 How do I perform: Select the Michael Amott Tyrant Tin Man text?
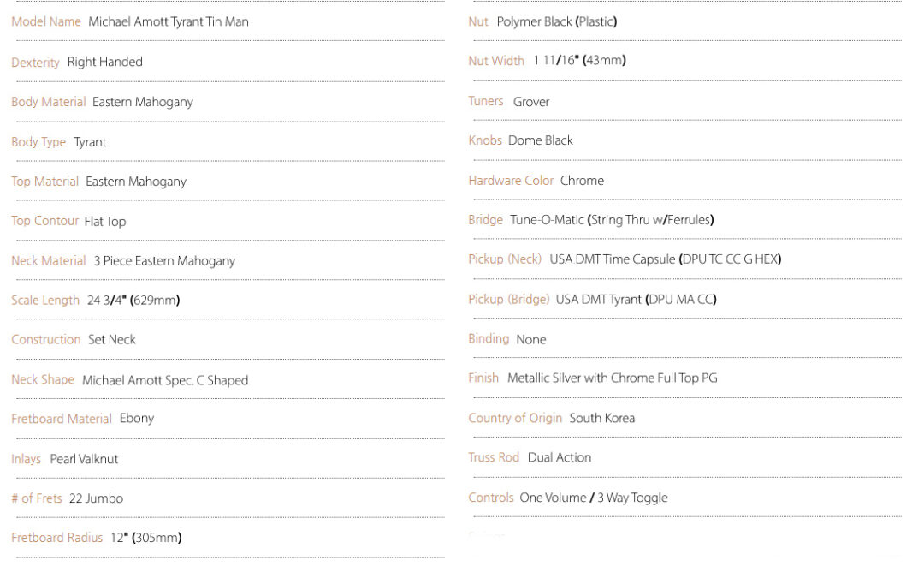click(x=169, y=21)
